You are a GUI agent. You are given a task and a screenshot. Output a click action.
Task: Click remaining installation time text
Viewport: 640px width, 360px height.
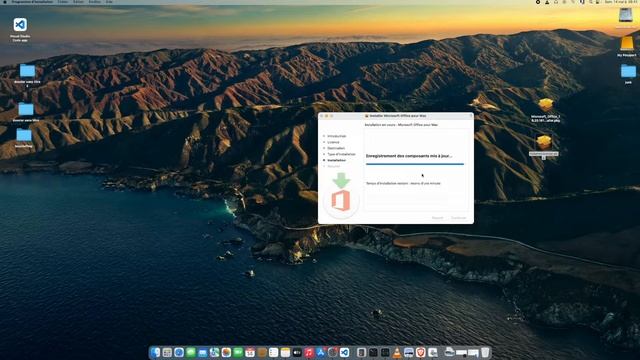pos(403,183)
